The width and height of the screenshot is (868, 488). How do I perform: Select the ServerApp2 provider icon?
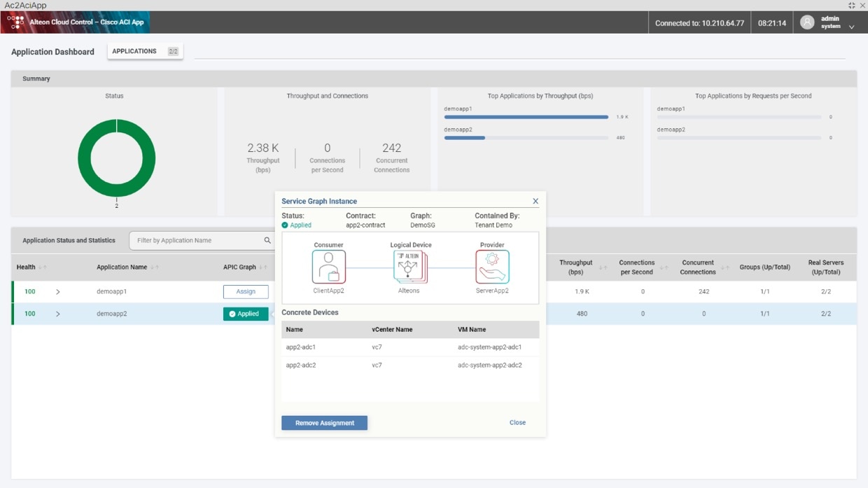pyautogui.click(x=492, y=266)
